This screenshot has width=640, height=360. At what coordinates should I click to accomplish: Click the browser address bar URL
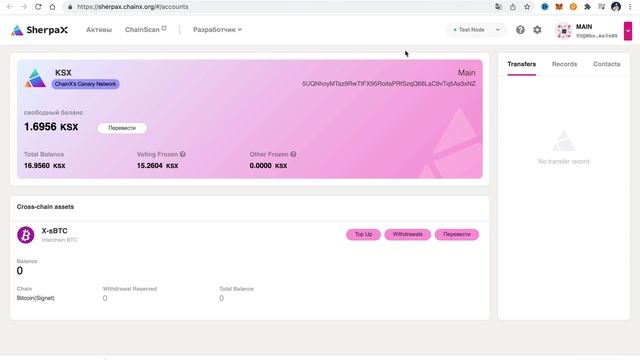(x=133, y=7)
